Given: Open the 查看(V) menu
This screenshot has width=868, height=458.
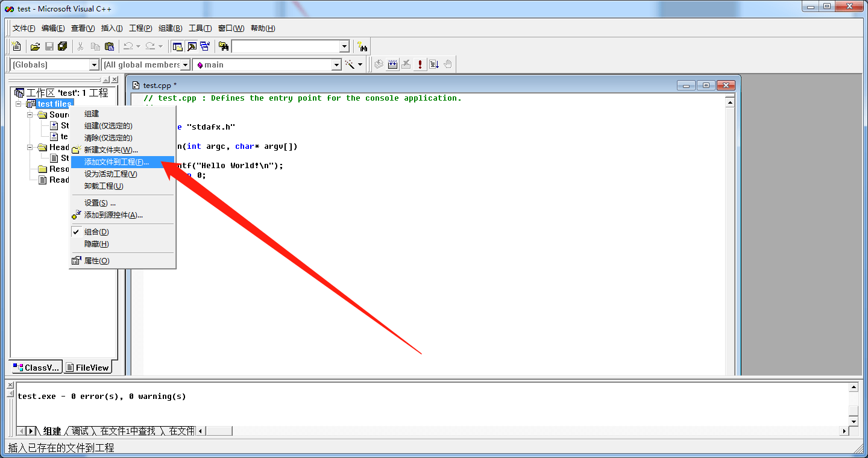Looking at the screenshot, I should (x=83, y=28).
